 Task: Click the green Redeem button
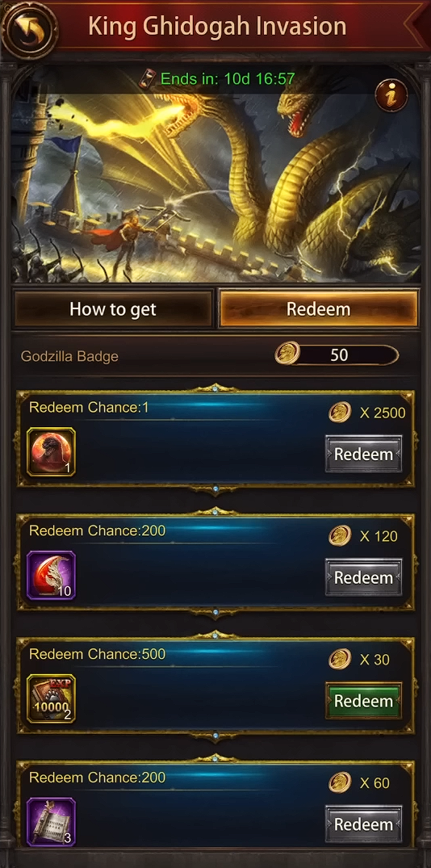(363, 701)
